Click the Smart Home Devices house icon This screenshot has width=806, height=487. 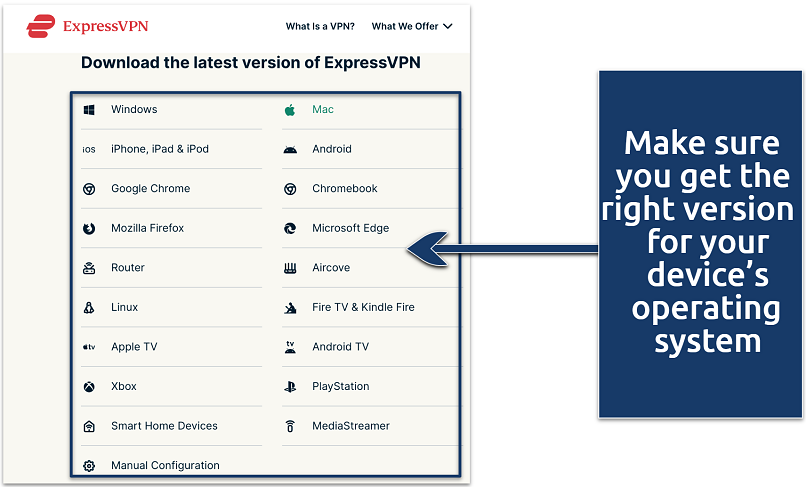coord(89,426)
